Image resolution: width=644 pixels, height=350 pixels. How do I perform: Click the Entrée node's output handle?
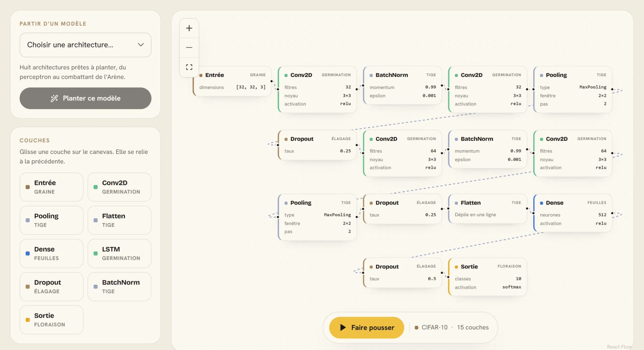point(271,81)
